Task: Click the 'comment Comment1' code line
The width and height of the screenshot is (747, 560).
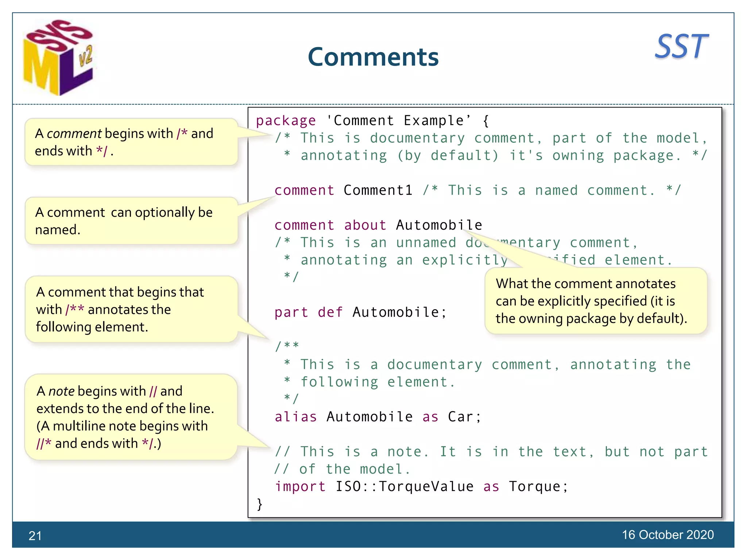Action: 477,190
